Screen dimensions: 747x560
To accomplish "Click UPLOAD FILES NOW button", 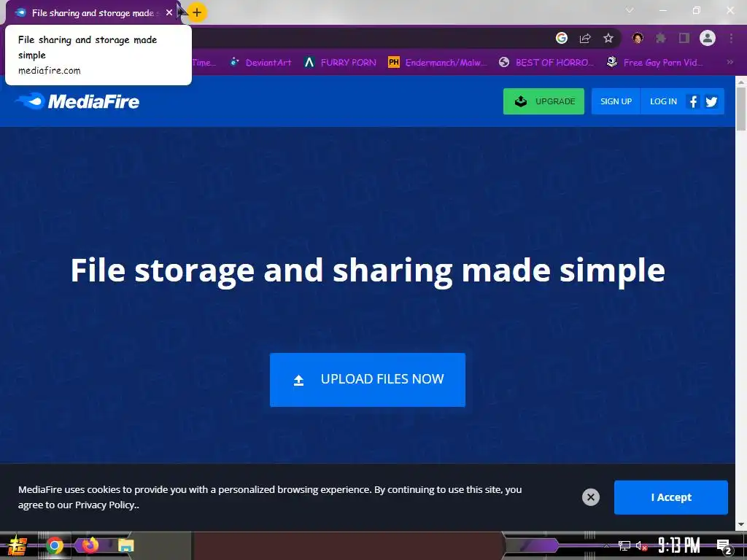I will (368, 379).
